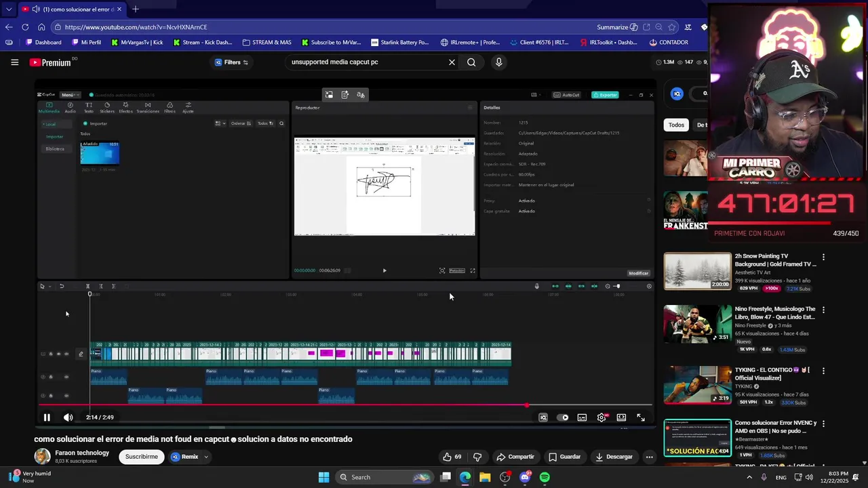Go back in browser history
Viewport: 868px width, 488px height.
click(9, 27)
